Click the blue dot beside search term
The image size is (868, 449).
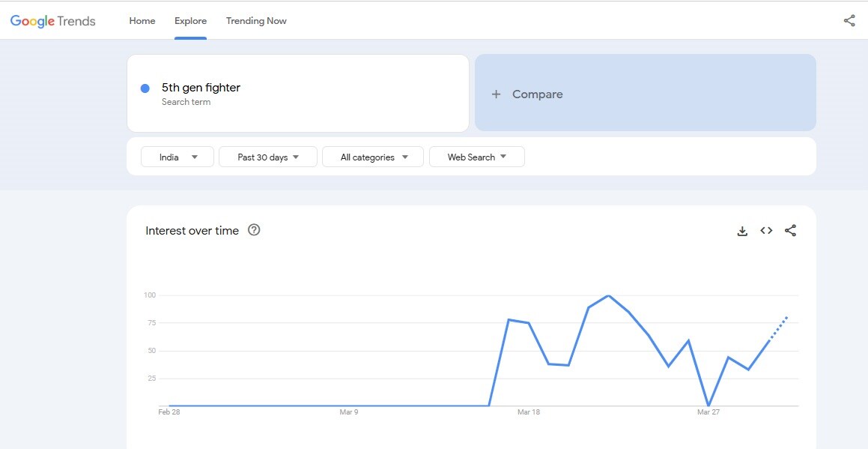point(145,88)
